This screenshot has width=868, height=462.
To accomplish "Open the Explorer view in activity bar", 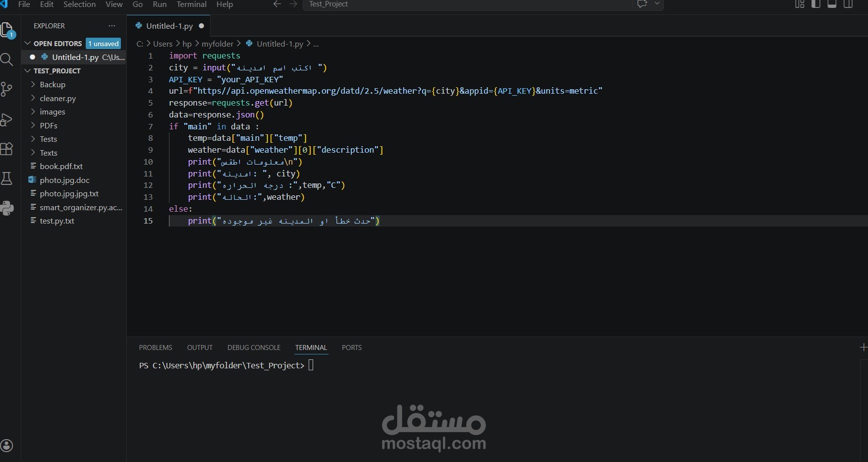I will pyautogui.click(x=7, y=31).
